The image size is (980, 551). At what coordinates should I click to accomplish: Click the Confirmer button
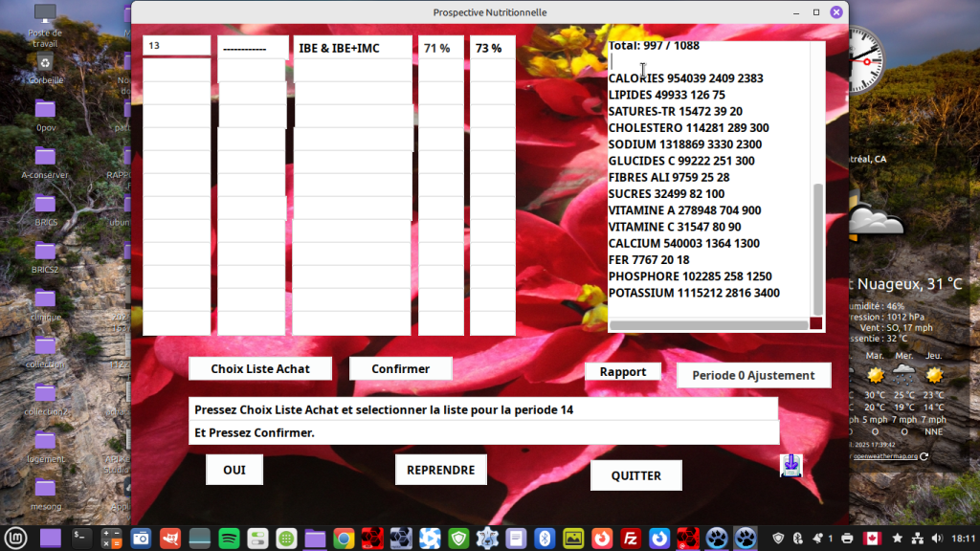tap(401, 368)
